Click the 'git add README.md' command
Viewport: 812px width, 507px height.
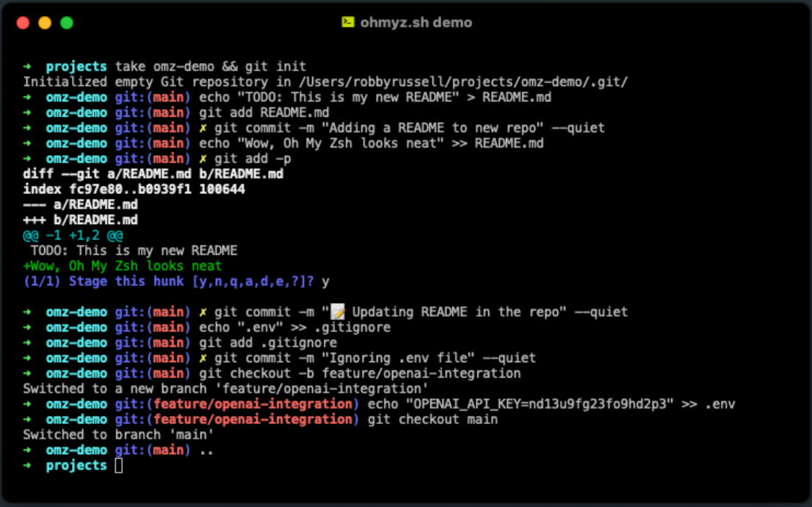click(264, 112)
